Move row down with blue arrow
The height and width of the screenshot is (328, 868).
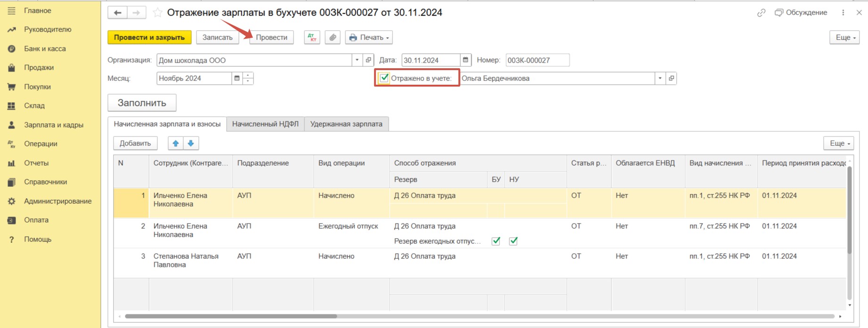pos(191,143)
